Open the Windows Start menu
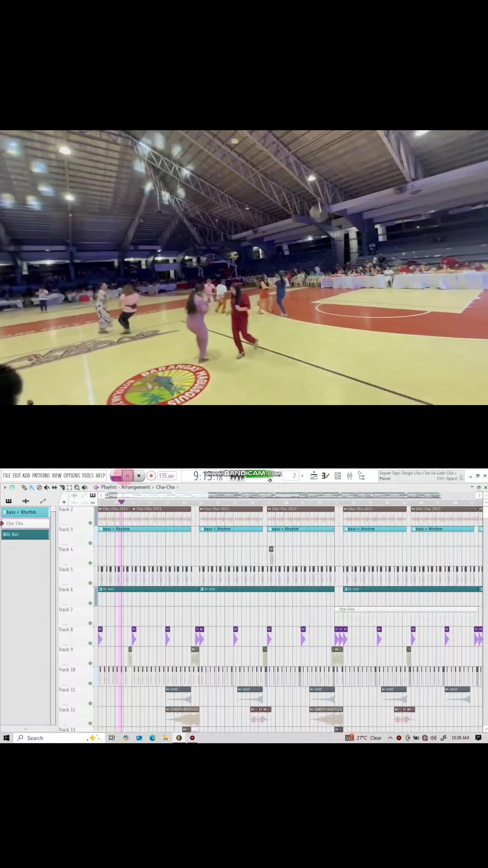This screenshot has height=868, width=488. coord(6,738)
